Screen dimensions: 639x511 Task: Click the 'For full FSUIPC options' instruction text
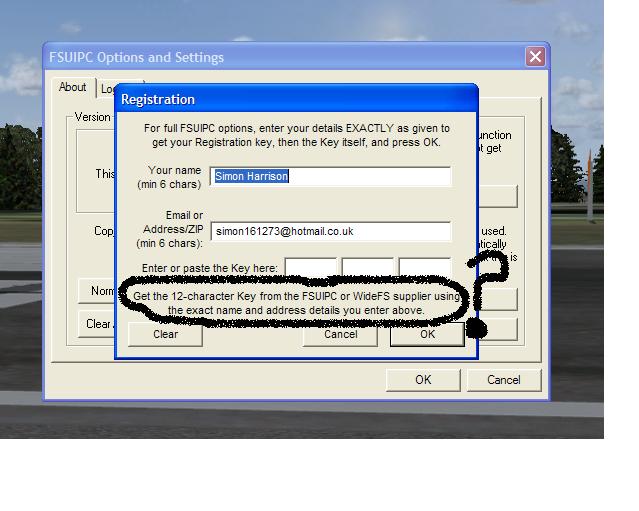click(x=296, y=135)
